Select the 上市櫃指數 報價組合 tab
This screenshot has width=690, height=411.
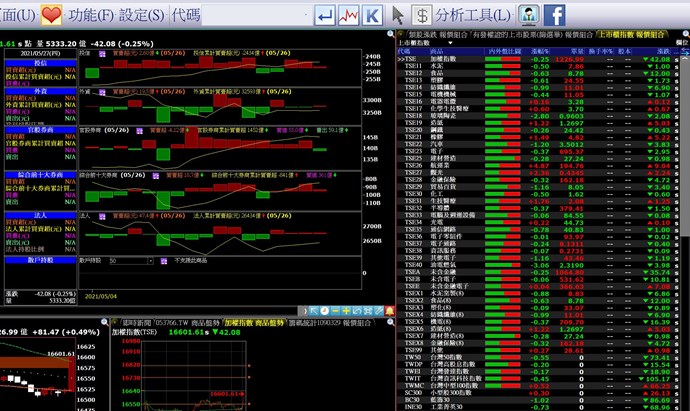click(x=631, y=33)
